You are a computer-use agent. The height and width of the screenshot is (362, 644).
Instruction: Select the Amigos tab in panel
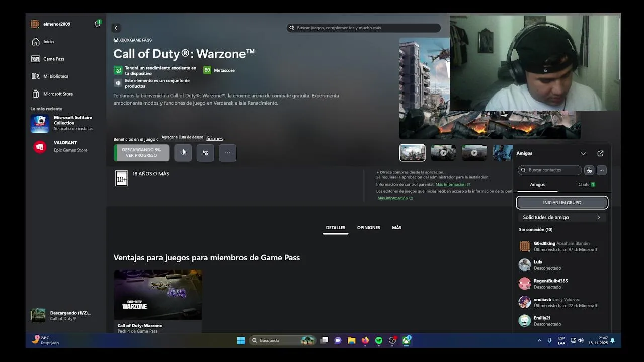tap(537, 185)
